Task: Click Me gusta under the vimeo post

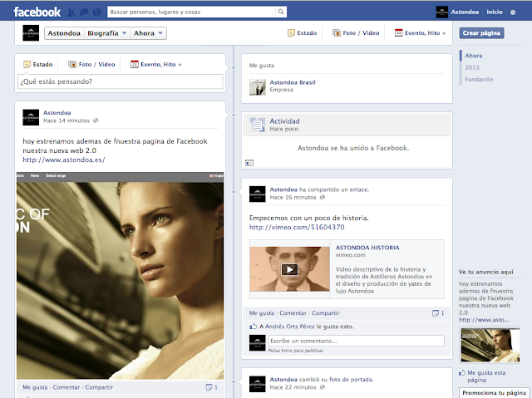Action: click(262, 313)
